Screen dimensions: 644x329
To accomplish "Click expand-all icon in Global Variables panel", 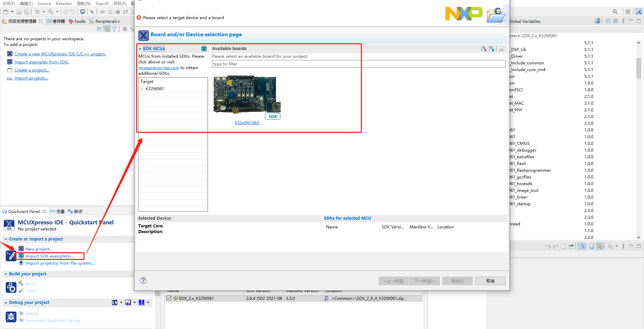I will (x=615, y=21).
